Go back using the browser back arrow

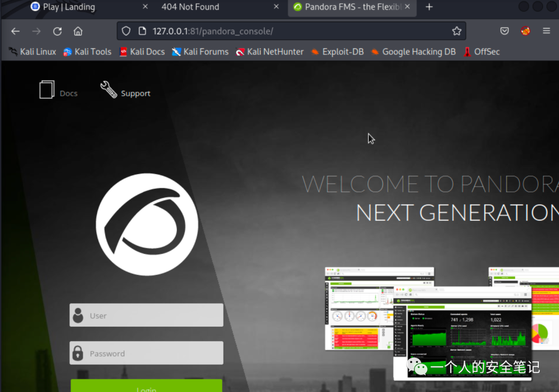pyautogui.click(x=16, y=32)
